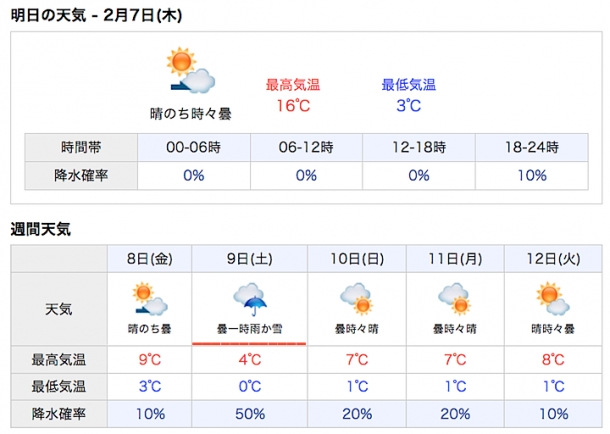Click the 10% precipitation for 18-24時

click(x=532, y=175)
